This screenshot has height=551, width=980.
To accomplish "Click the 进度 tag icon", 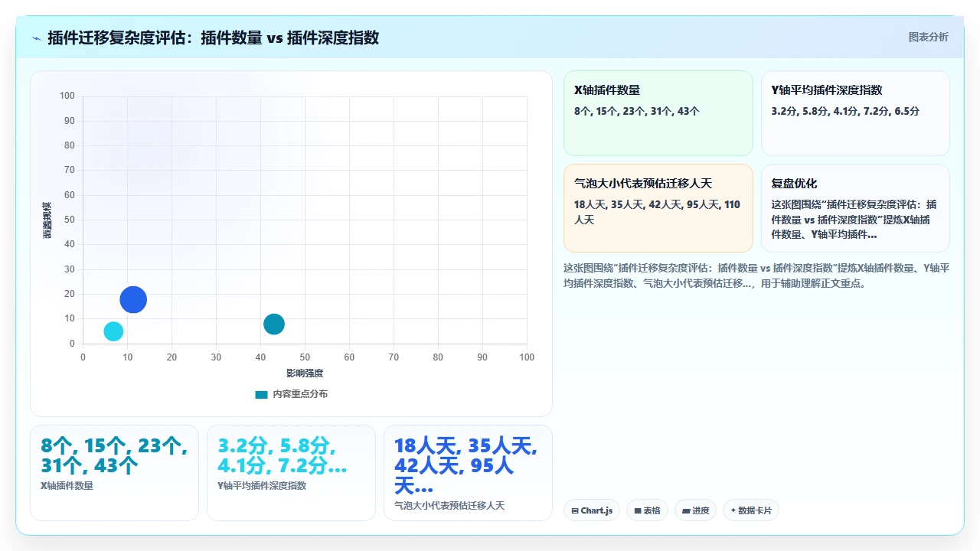I will coord(686,511).
